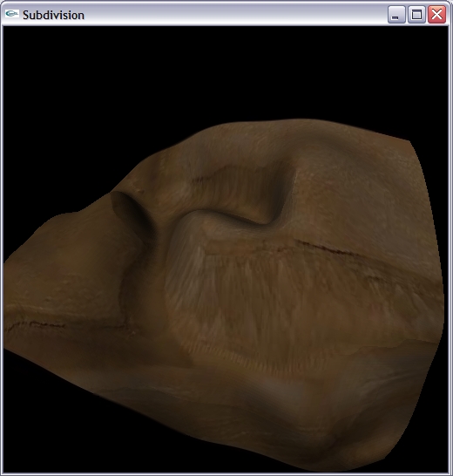Click the long dark crack on terrain's right side

click(331, 249)
